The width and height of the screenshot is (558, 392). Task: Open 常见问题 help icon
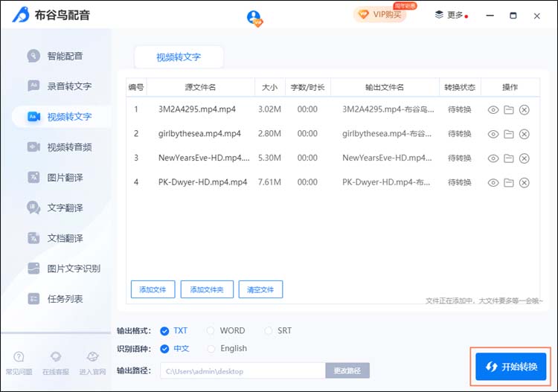point(19,358)
